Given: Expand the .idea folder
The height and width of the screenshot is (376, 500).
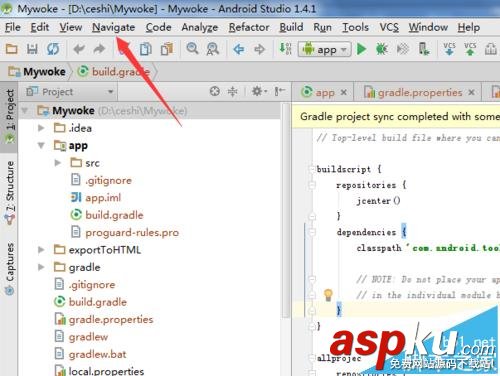Looking at the screenshot, I should (x=41, y=128).
